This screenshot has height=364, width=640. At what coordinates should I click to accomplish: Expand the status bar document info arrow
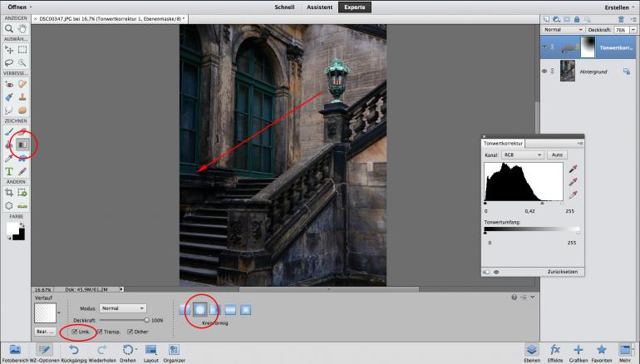click(x=121, y=289)
